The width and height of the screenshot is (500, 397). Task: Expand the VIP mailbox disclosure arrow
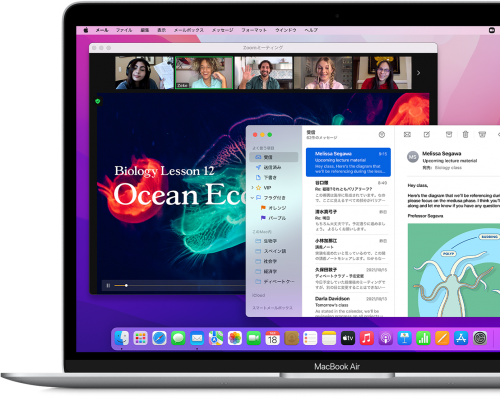tap(252, 187)
